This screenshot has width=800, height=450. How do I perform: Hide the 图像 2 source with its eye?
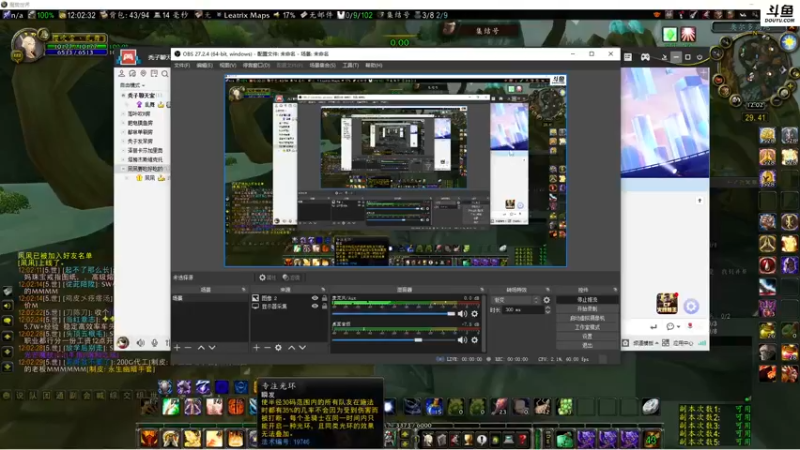click(315, 298)
